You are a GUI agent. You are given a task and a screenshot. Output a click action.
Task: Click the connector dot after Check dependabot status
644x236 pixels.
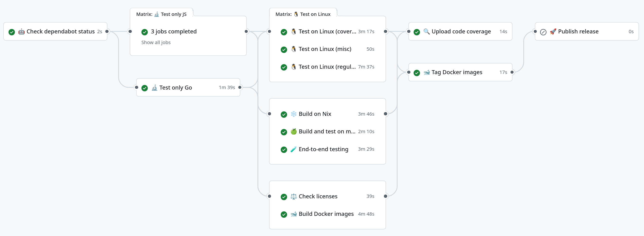pos(107,32)
